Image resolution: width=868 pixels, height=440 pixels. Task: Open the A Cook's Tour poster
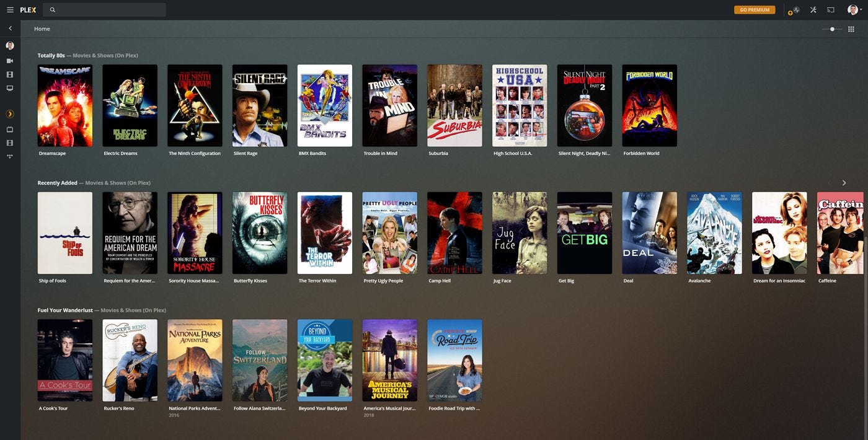click(x=65, y=360)
